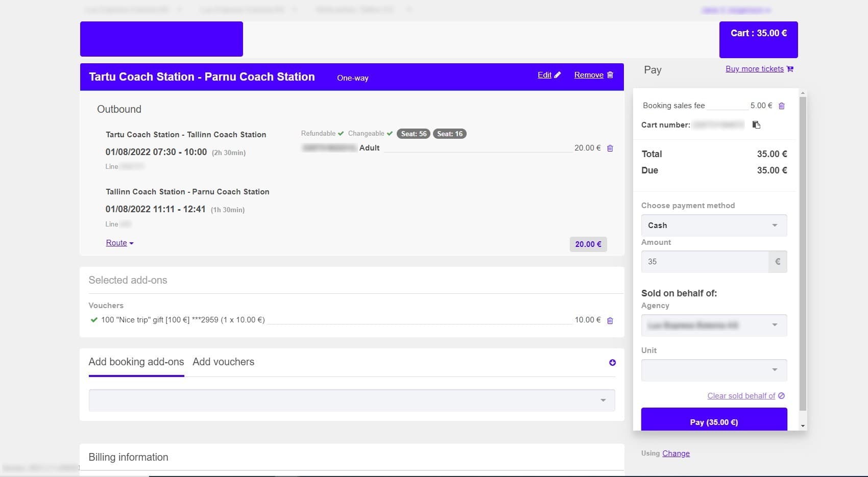Open the Unit dropdown
868x477 pixels.
click(x=713, y=370)
